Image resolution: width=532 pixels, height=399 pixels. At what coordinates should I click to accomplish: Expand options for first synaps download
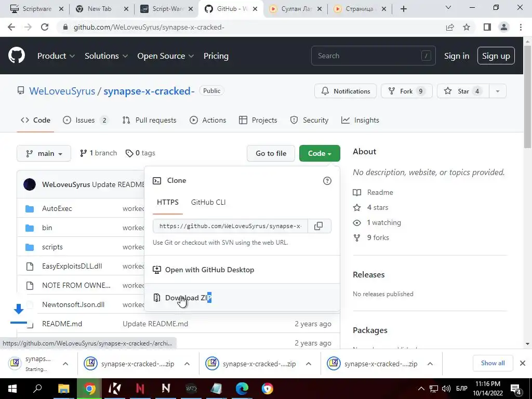click(x=65, y=364)
